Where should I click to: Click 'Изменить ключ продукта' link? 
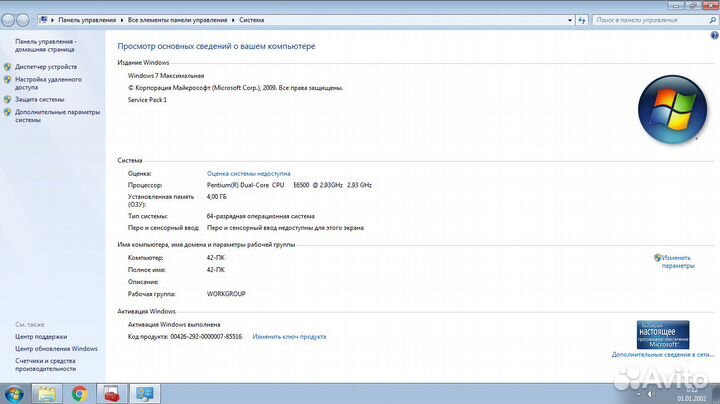pyautogui.click(x=289, y=337)
